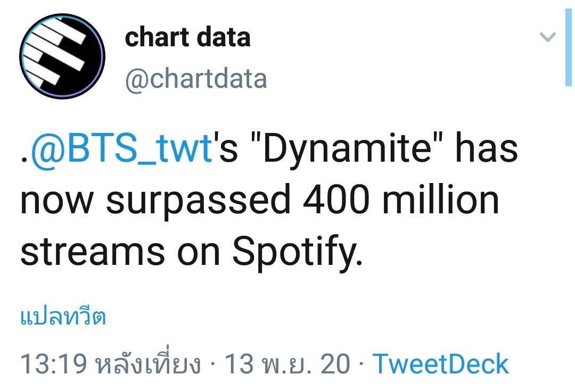Click the 13 พ.ย. 20 date
This screenshot has height=392, width=575.
[287, 364]
